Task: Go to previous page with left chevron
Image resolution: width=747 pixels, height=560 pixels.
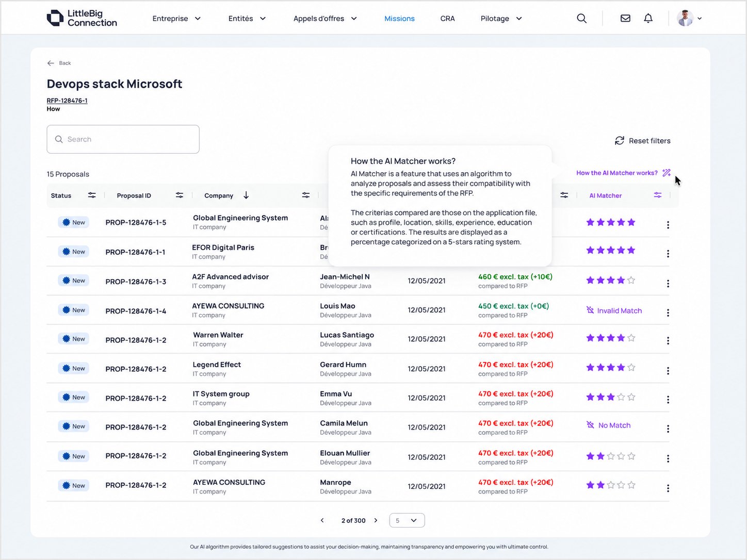Action: point(322,520)
